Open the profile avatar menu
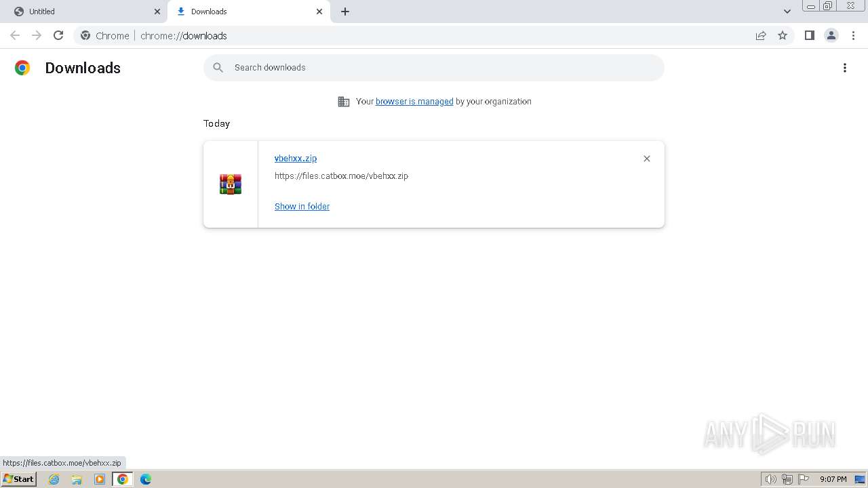 [x=831, y=35]
